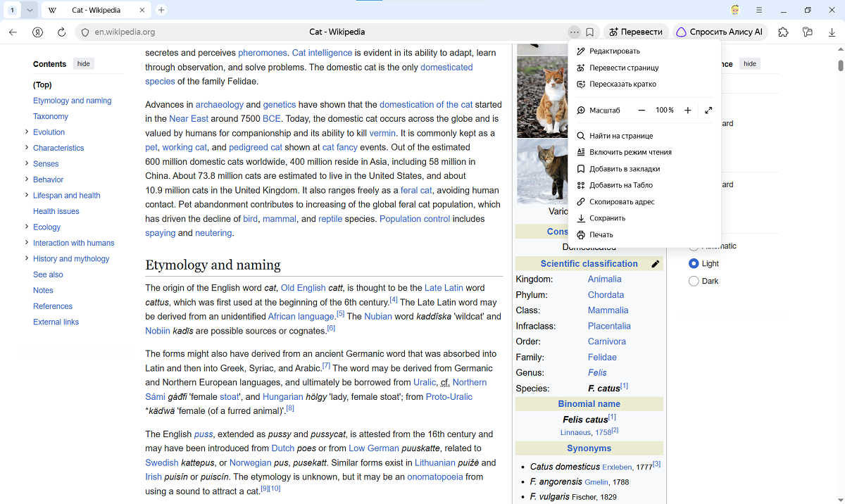845x504 pixels.
Task: Click the bookmark icon in address bar
Action: pos(590,32)
